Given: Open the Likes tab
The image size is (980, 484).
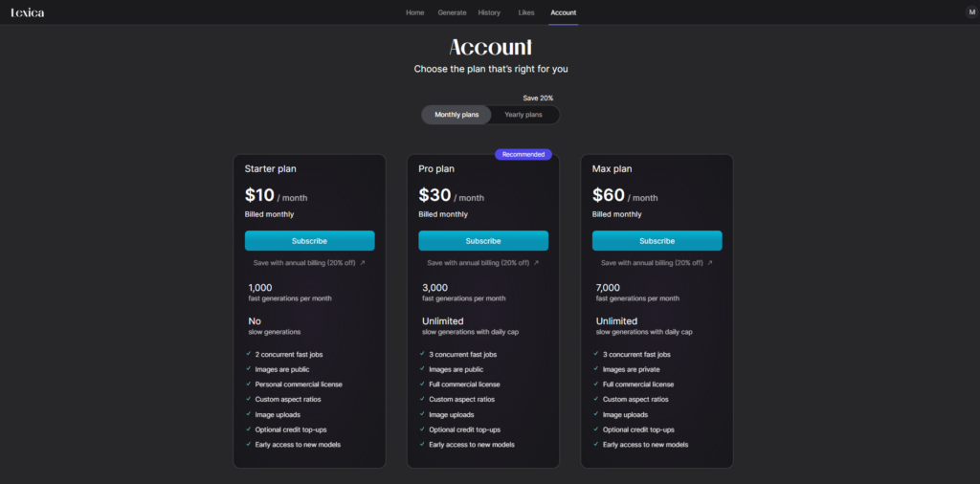Looking at the screenshot, I should point(526,12).
